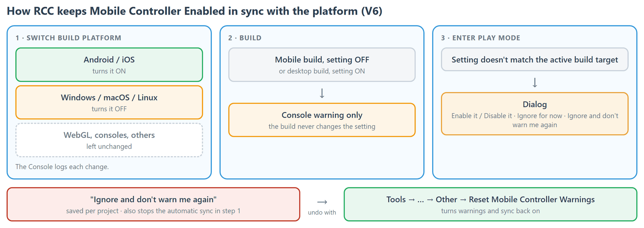Image resolution: width=644 pixels, height=228 pixels.
Task: Click 'Setting doesn't match the active build target' box
Action: tap(535, 59)
